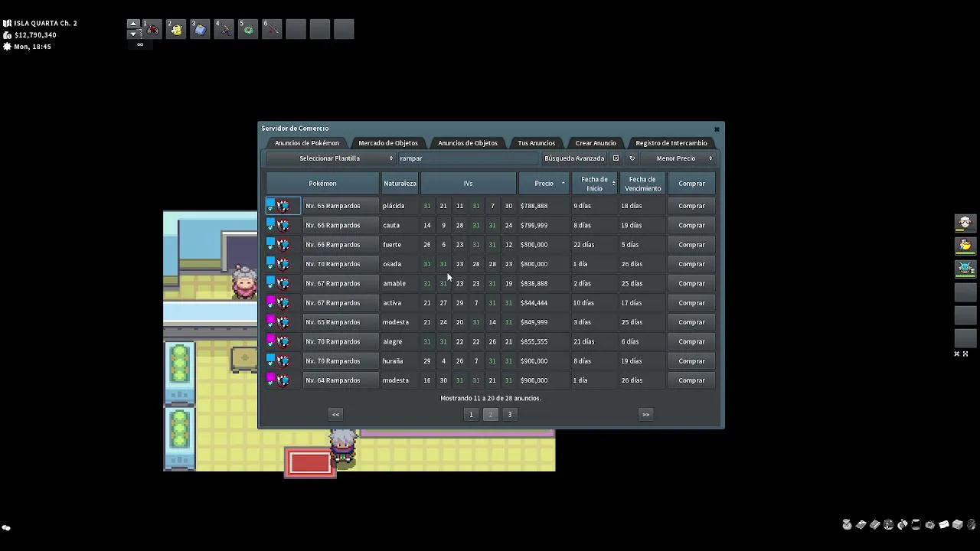Screen dimensions: 980x551
Task: Click hotbar page down arrow
Action: coord(133,34)
